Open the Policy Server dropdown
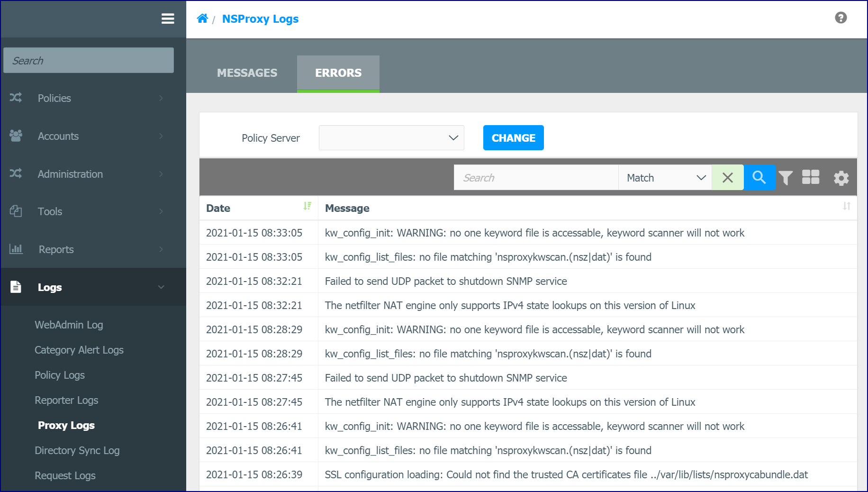 (x=391, y=138)
